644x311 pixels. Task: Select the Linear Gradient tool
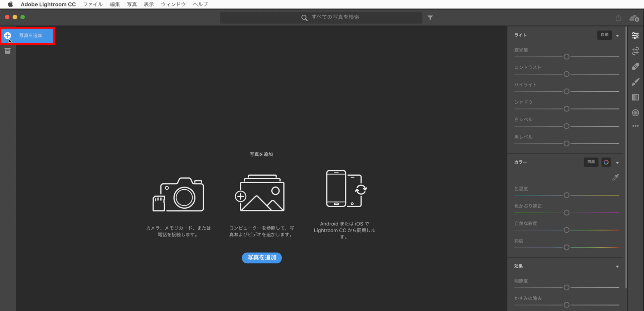pyautogui.click(x=635, y=97)
